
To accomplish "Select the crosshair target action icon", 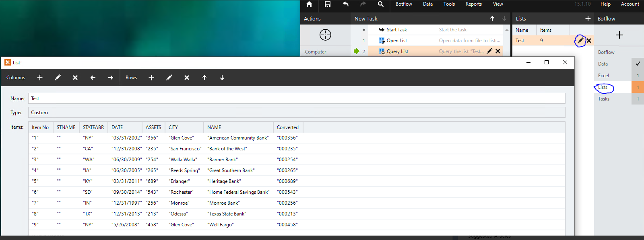I will pyautogui.click(x=325, y=35).
